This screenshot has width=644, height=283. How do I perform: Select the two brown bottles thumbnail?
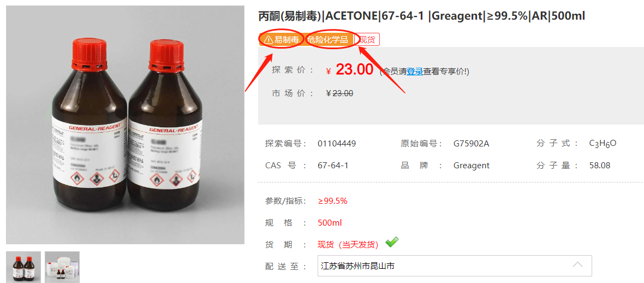[23, 267]
